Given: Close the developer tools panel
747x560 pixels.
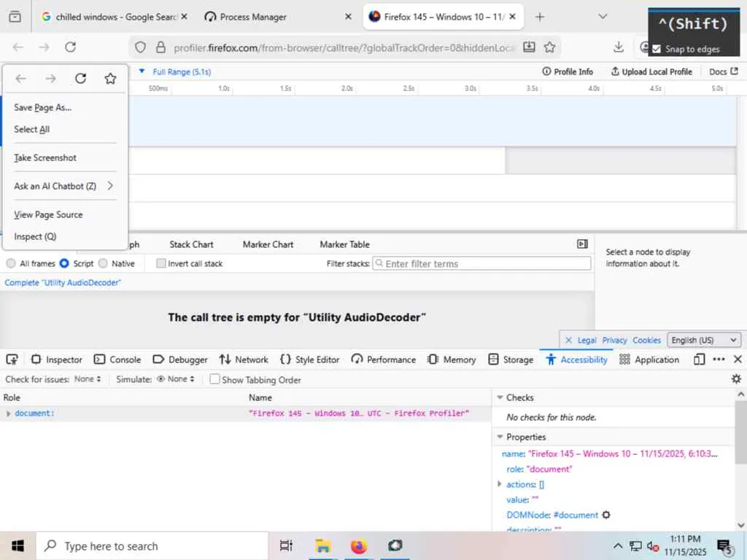Looking at the screenshot, I should 738,359.
